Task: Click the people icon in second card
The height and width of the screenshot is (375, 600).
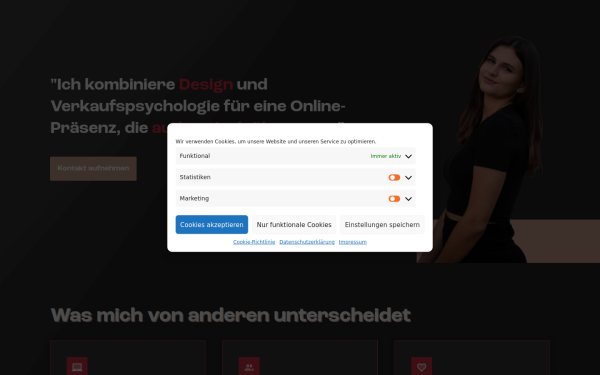Action: coord(249,367)
